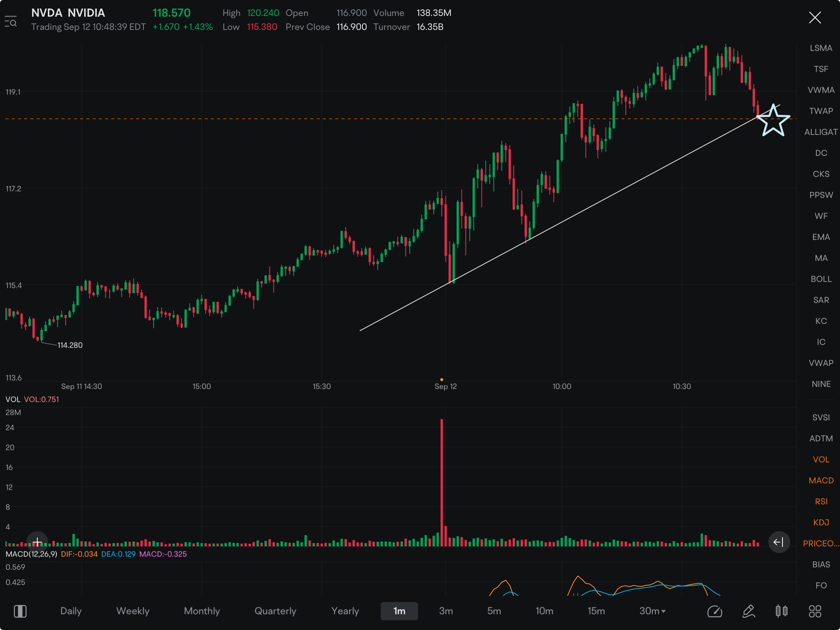Select the 10m interval
This screenshot has width=840, height=630.
click(x=544, y=611)
